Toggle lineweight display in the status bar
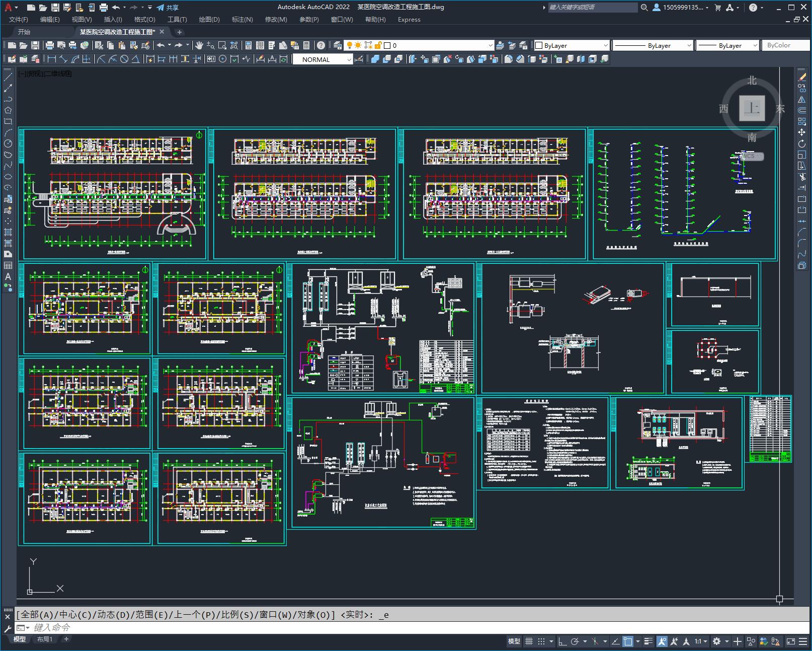 [x=648, y=641]
